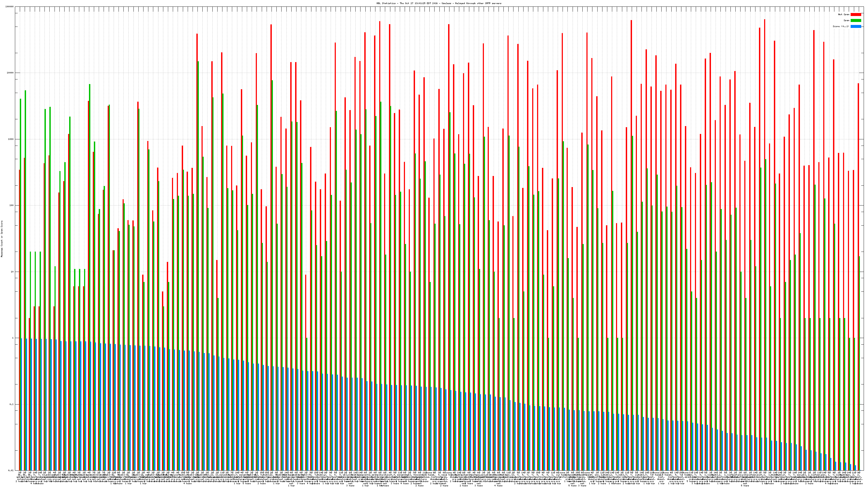Image resolution: width=868 pixels, height=488 pixels.
Task: Click the 0.01 y-axis tick label
Action: click(x=11, y=470)
